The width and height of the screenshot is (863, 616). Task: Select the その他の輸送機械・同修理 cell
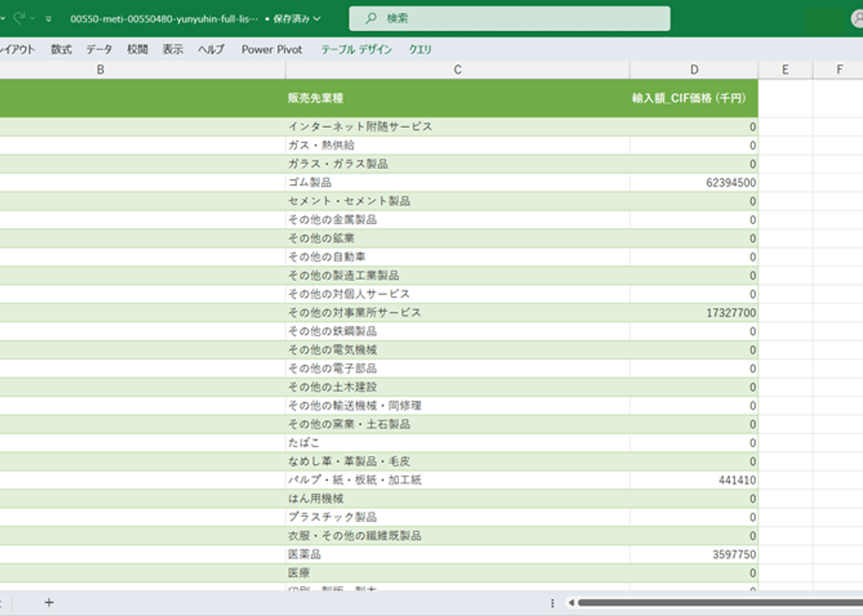(x=458, y=406)
